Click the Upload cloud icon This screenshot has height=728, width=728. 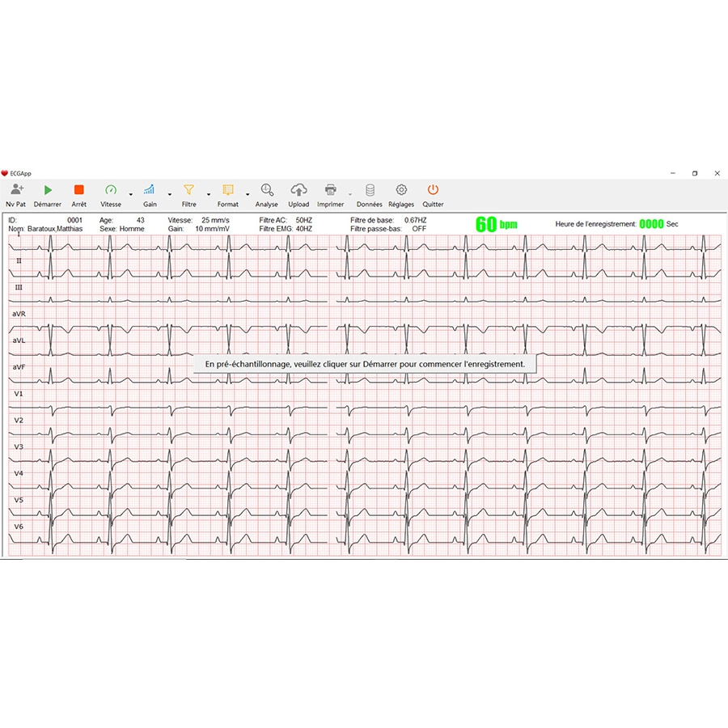point(298,190)
